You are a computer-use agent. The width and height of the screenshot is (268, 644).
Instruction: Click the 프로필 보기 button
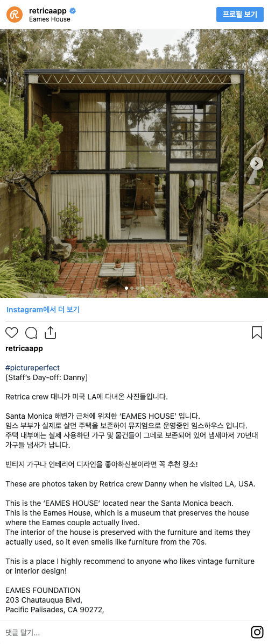click(239, 15)
